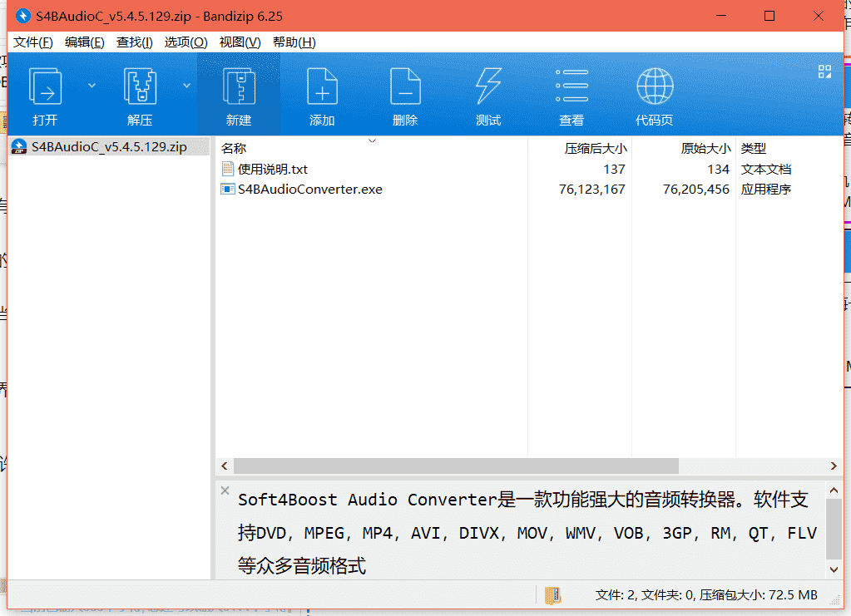Click the comment panel scroll-up arrow
851x616 pixels.
tap(834, 490)
